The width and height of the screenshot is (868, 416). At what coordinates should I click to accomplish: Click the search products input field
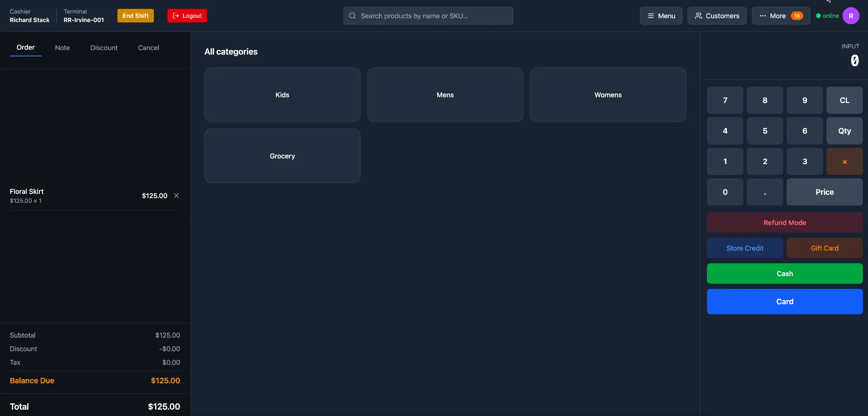428,16
